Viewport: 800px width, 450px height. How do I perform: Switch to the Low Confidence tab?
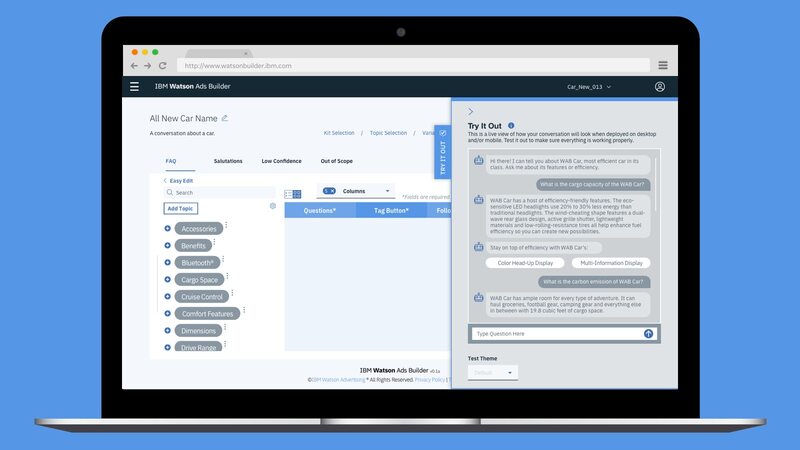(x=281, y=161)
